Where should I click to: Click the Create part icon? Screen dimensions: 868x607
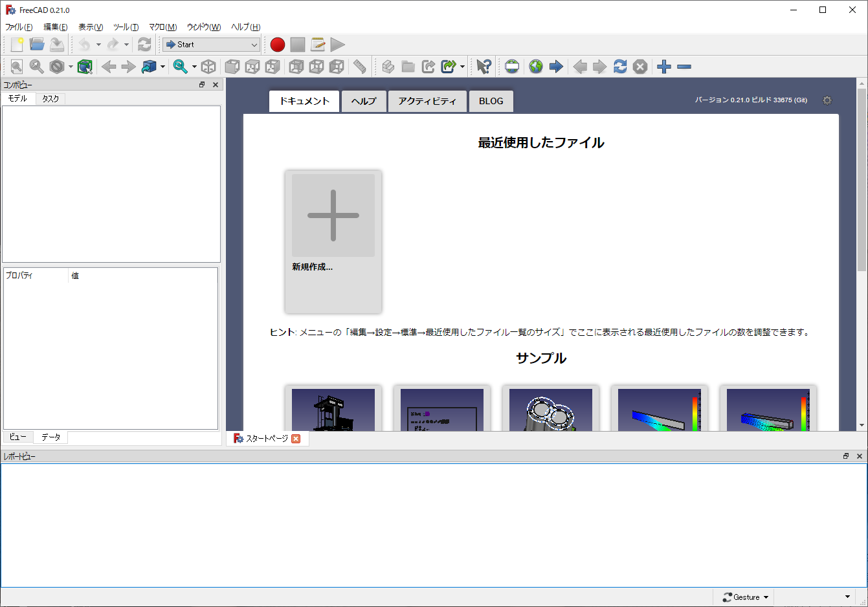[388, 67]
